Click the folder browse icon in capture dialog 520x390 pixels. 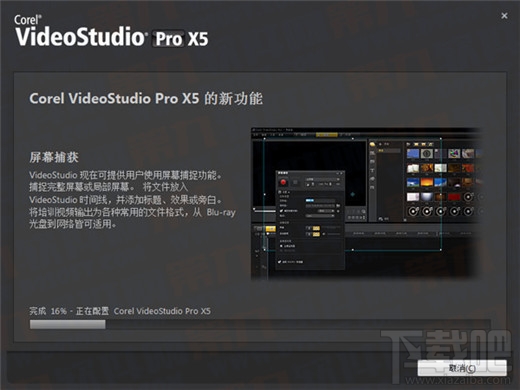tap(338, 206)
